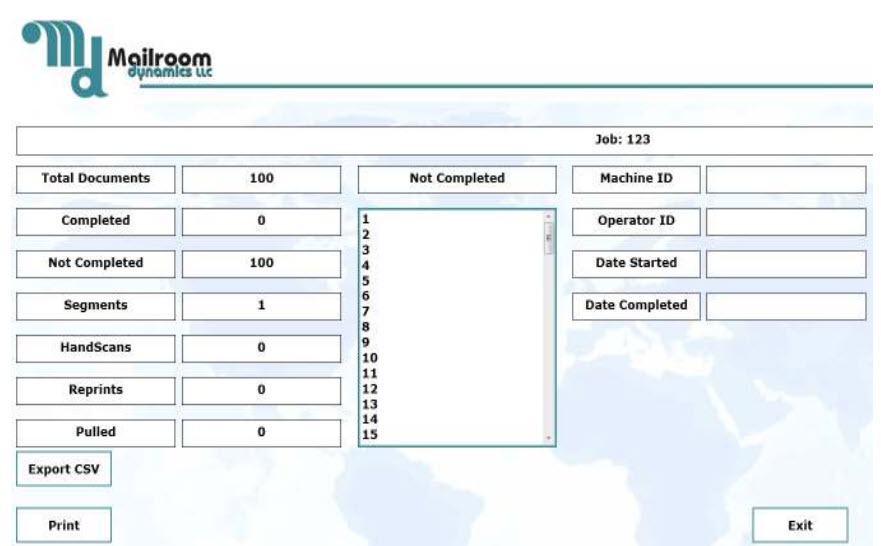Pick entry 10 from the list
Screen dimensions: 881x546
tap(370, 357)
